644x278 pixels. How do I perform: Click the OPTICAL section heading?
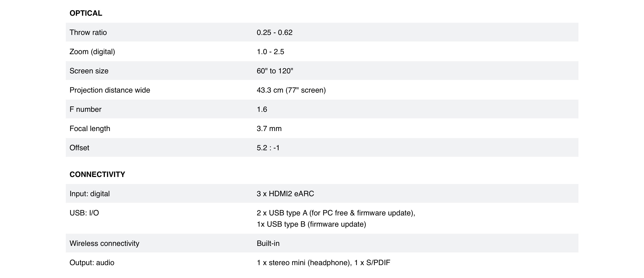[86, 13]
